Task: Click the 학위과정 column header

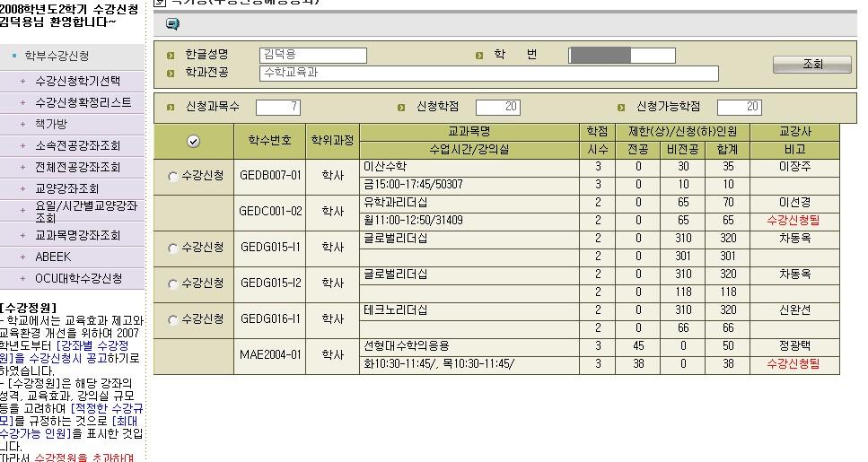Action: 332,141
